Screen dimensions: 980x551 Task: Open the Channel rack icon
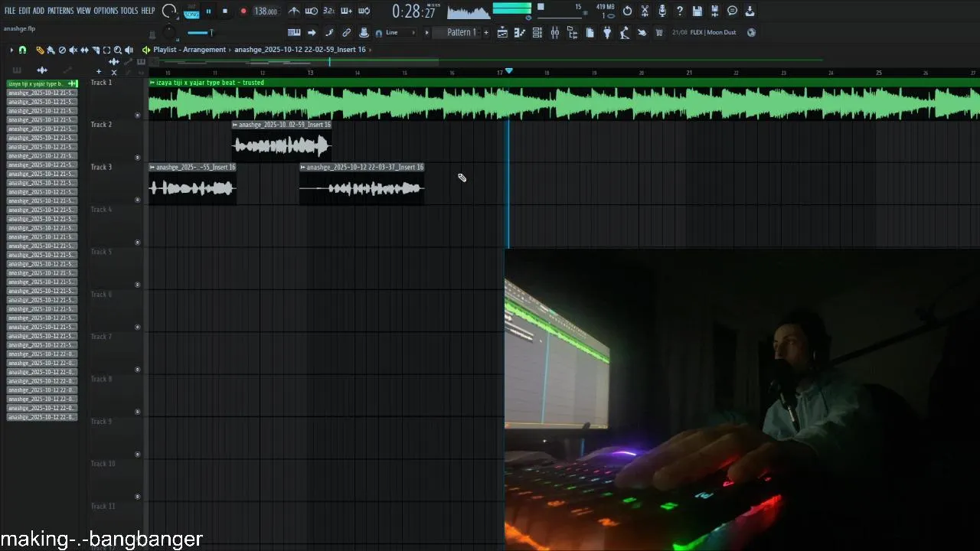point(537,32)
